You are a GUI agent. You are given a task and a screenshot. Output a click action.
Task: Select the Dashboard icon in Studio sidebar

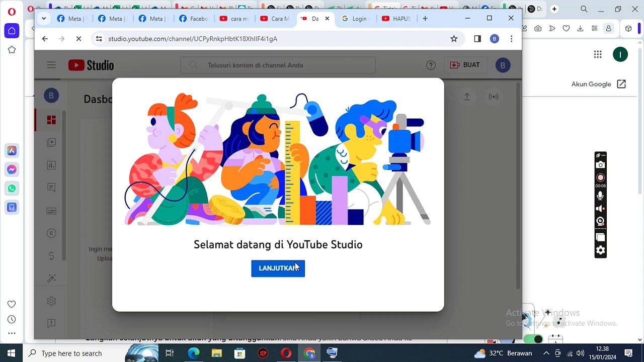coord(51,120)
